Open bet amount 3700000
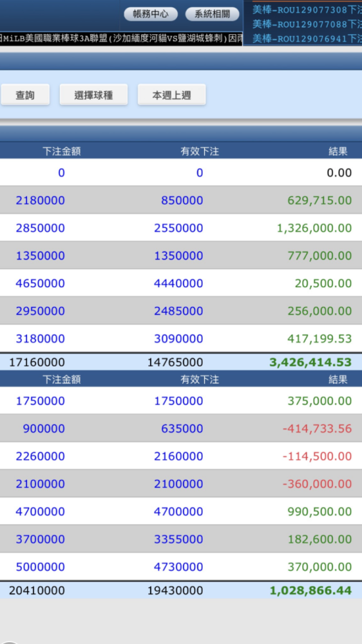The height and width of the screenshot is (644, 362). click(41, 539)
